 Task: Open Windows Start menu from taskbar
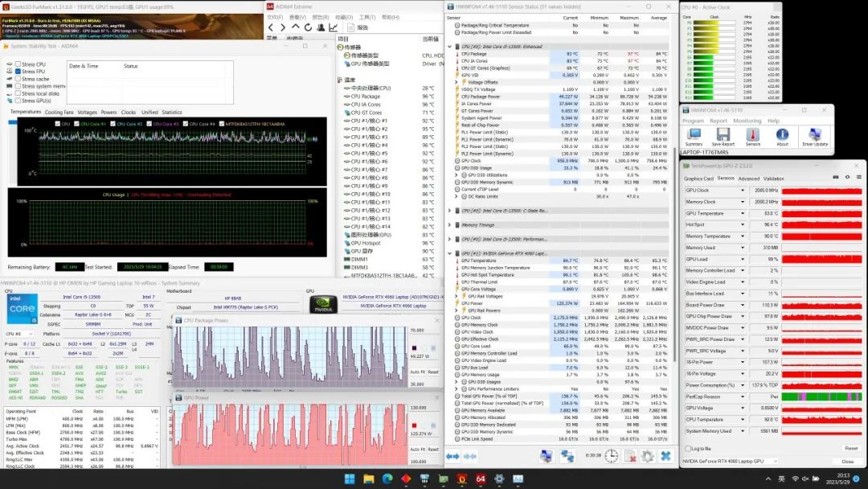tap(350, 479)
